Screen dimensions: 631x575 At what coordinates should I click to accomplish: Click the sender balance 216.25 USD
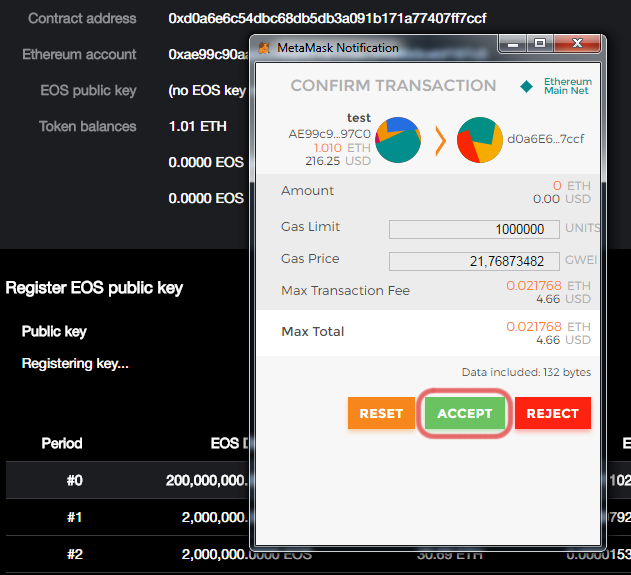pyautogui.click(x=338, y=161)
